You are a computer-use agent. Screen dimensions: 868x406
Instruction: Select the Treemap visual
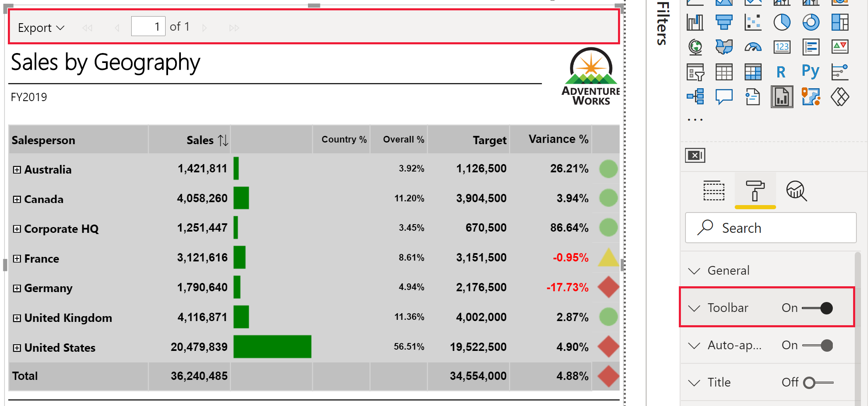pyautogui.click(x=840, y=22)
